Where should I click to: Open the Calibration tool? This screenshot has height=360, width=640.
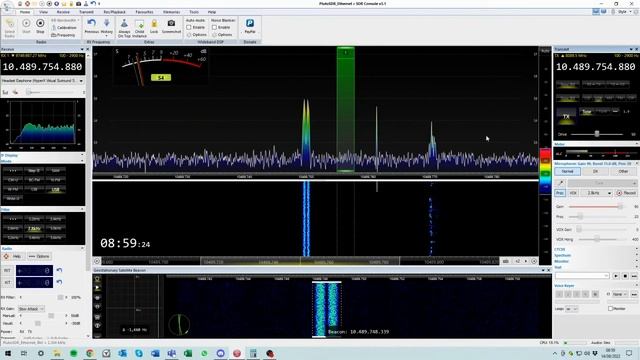(x=64, y=27)
